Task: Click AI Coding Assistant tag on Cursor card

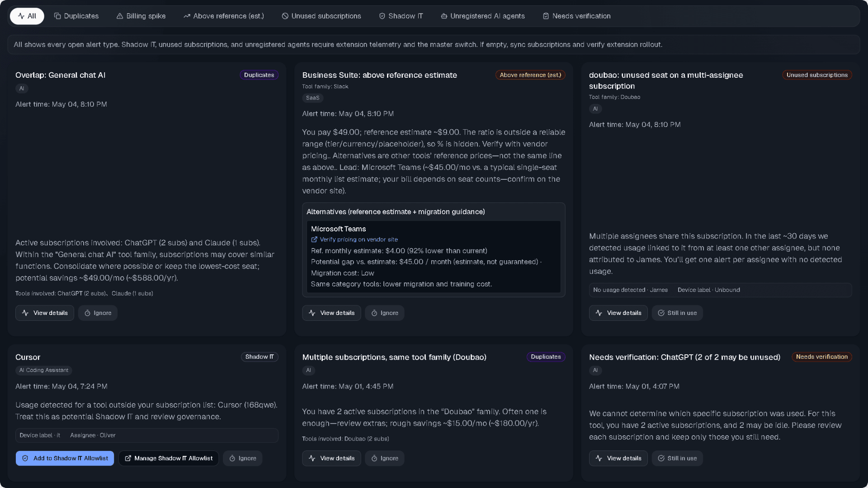Action: click(x=44, y=371)
